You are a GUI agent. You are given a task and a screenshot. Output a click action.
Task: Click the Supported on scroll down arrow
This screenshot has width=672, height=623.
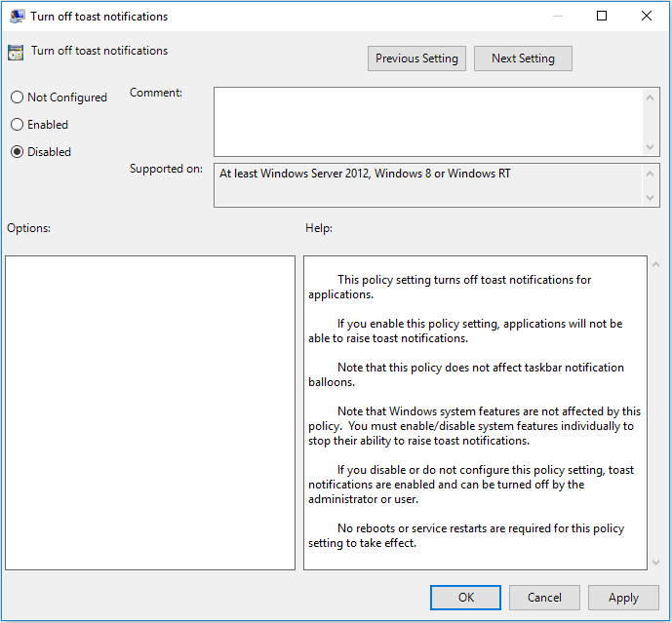click(x=651, y=198)
